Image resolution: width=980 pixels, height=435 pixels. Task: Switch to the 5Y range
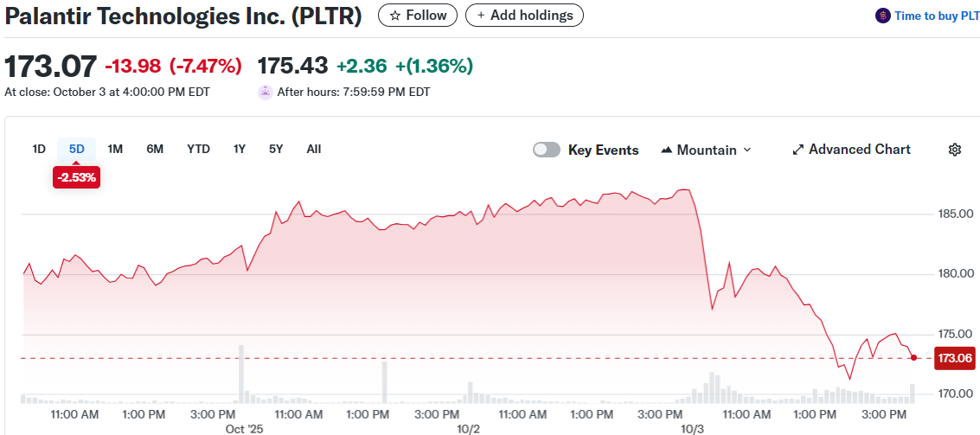click(x=276, y=149)
